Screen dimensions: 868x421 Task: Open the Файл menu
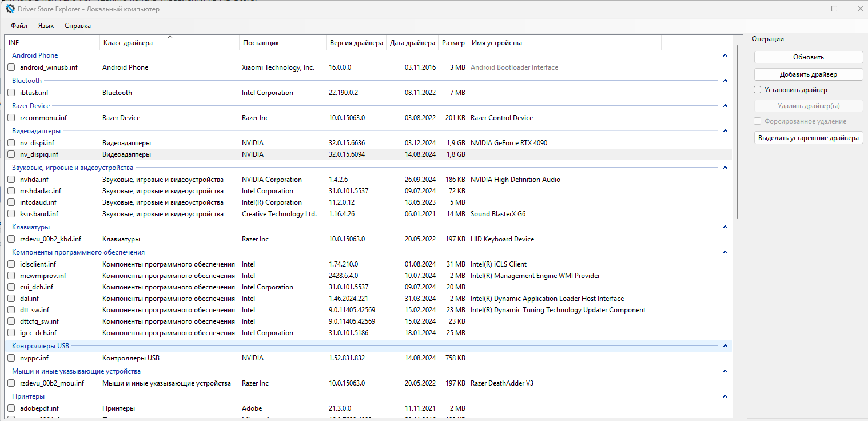pos(19,26)
